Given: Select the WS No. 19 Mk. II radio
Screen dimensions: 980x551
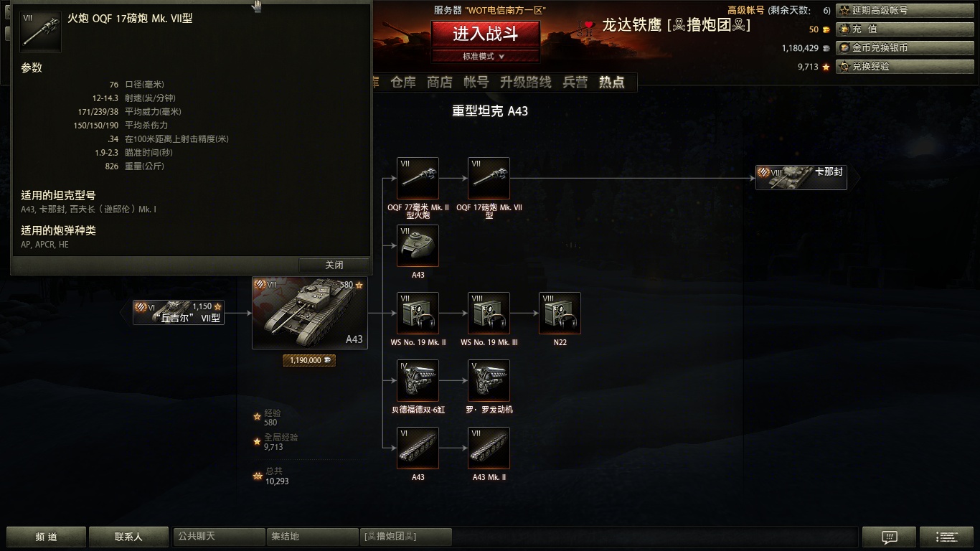Looking at the screenshot, I should pos(418,313).
